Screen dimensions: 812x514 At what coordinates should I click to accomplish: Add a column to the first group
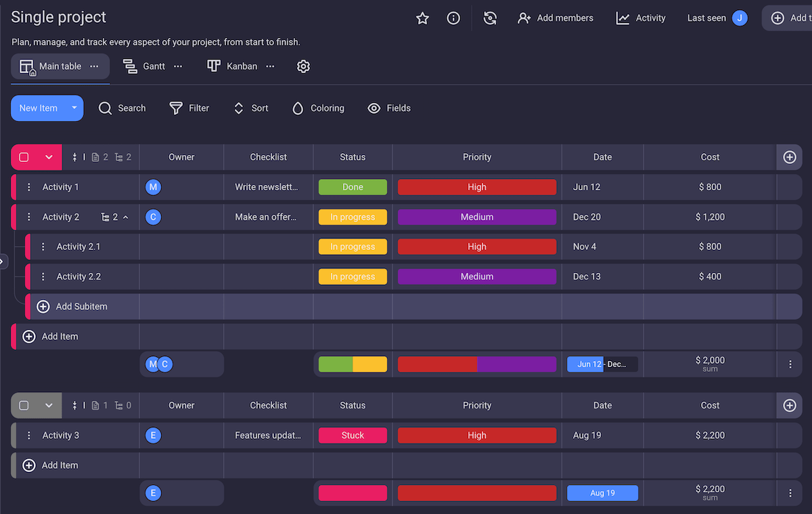[x=789, y=157]
